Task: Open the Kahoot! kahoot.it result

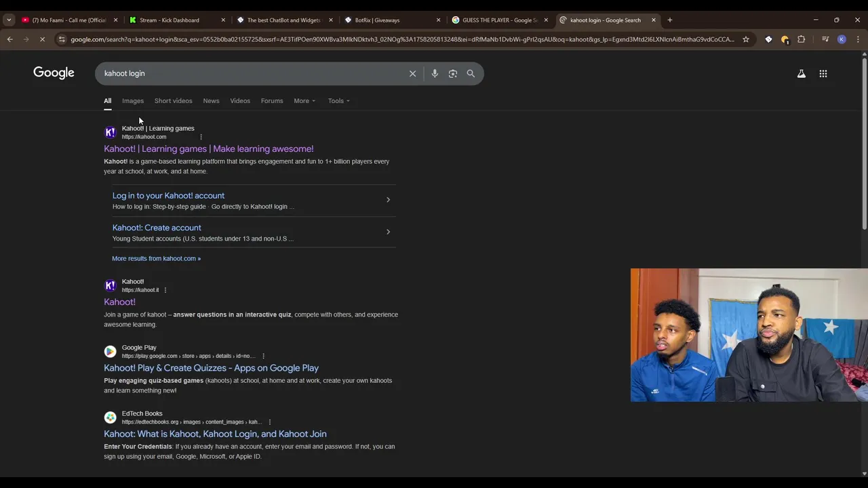Action: click(119, 302)
